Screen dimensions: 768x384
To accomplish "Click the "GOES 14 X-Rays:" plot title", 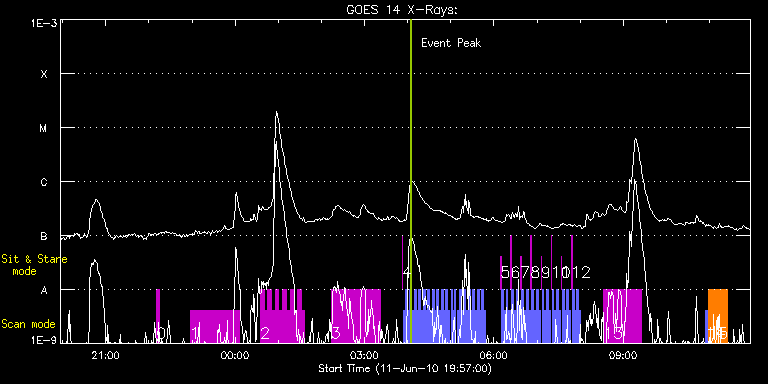I will 402,10.
